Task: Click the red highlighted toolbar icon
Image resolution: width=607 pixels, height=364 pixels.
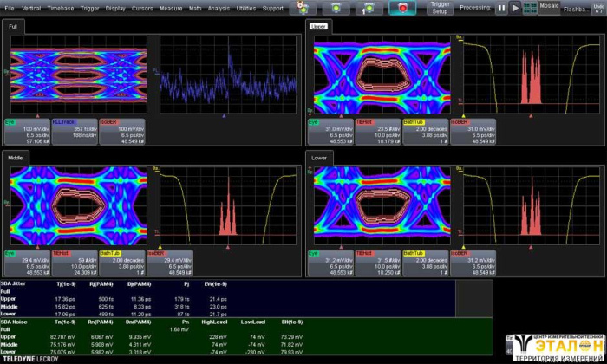Action: [x=402, y=8]
